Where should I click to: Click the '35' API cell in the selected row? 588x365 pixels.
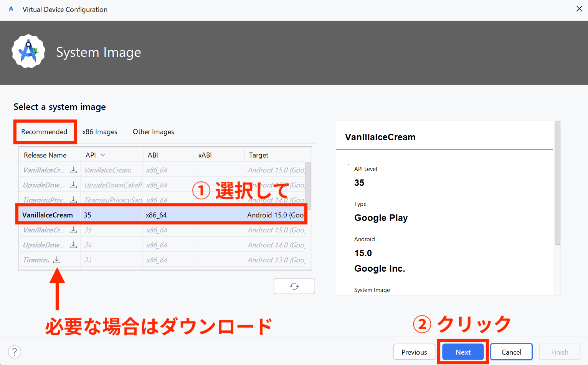[88, 215]
